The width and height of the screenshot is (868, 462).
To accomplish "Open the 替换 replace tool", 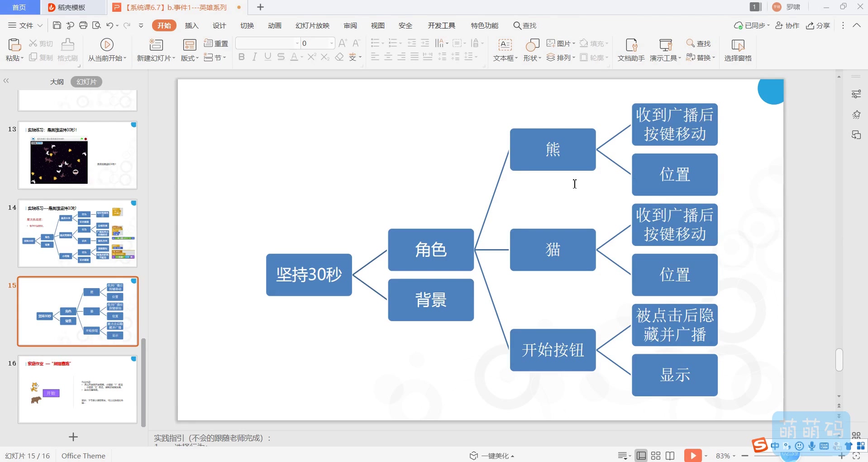I will click(700, 58).
